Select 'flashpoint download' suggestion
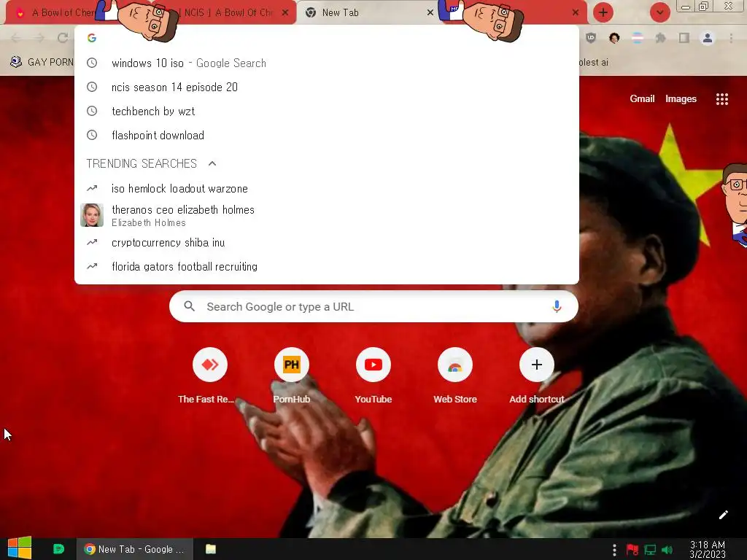Image resolution: width=747 pixels, height=560 pixels. (x=326, y=135)
